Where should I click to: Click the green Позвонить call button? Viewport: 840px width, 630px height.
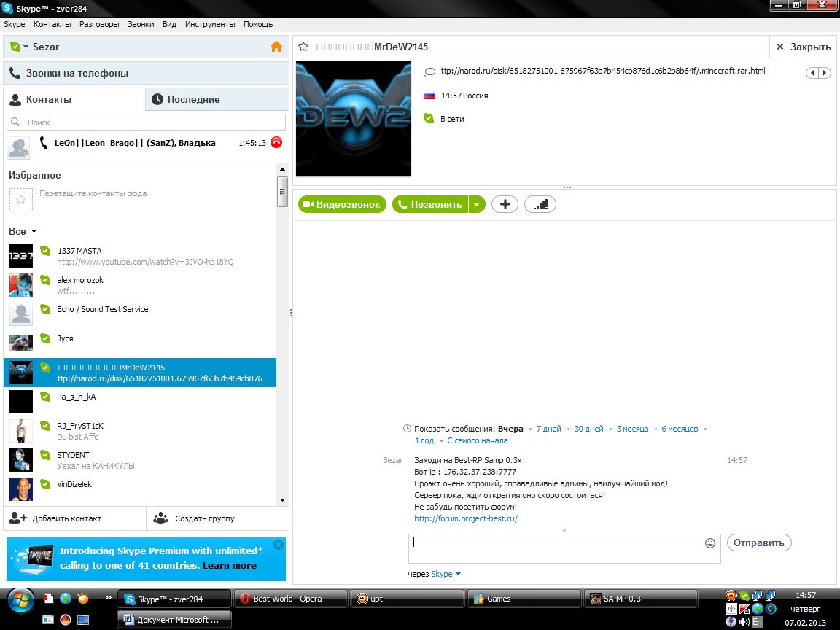tap(430, 204)
